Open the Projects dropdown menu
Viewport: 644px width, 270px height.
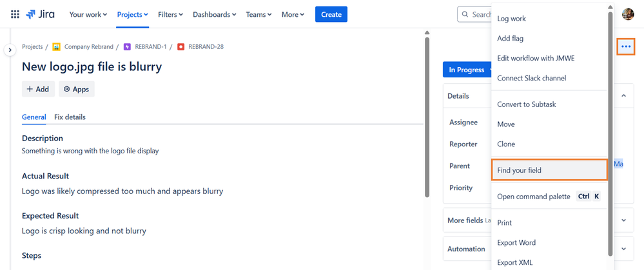click(132, 14)
